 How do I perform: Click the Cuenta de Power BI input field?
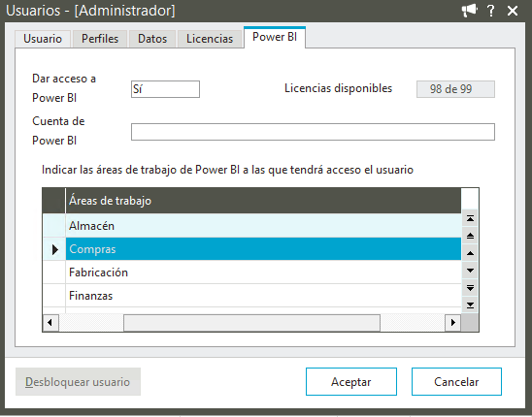point(313,132)
